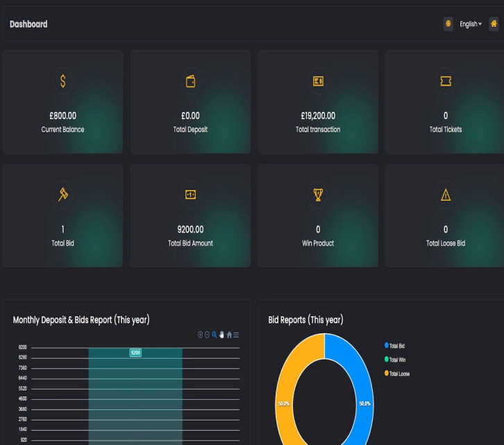Image resolution: width=504 pixels, height=445 pixels.
Task: Open the chart hamburger menu
Action: pos(236,335)
